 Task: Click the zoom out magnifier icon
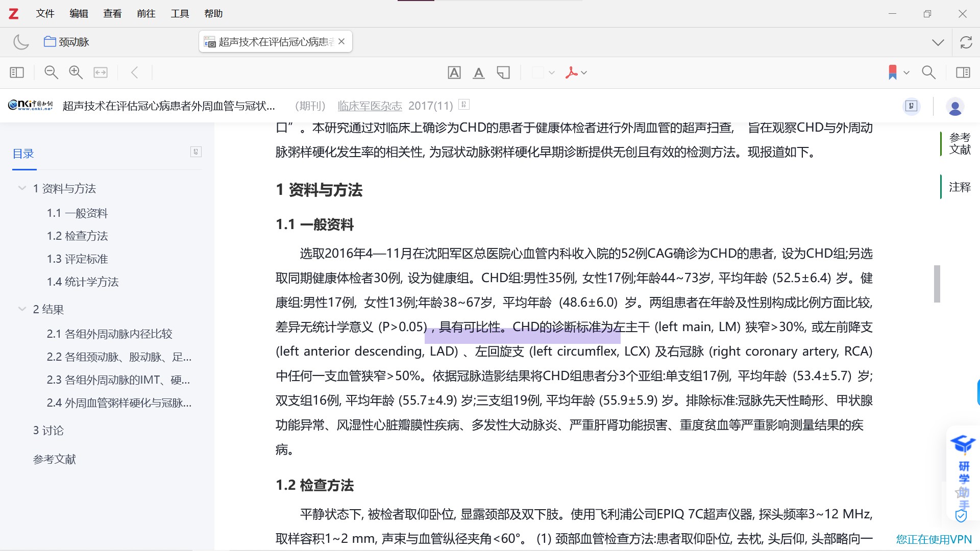point(51,72)
